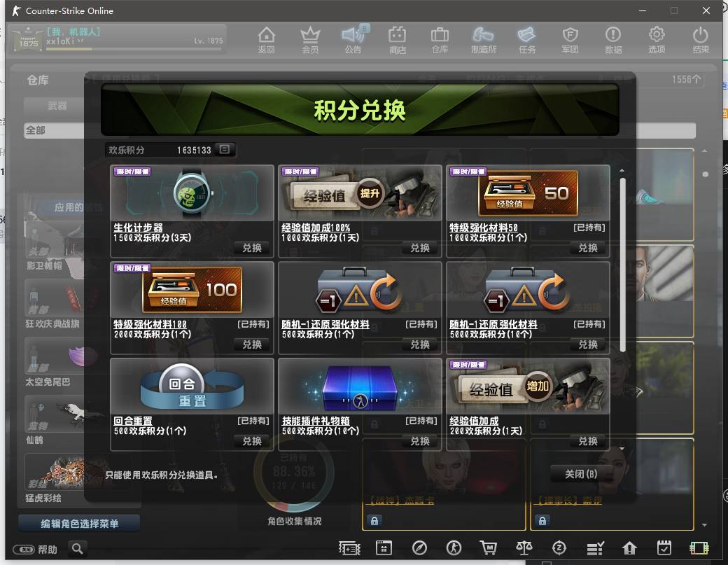
Task: Open the 技能插件礼物箱 item name link
Action: pos(316,421)
